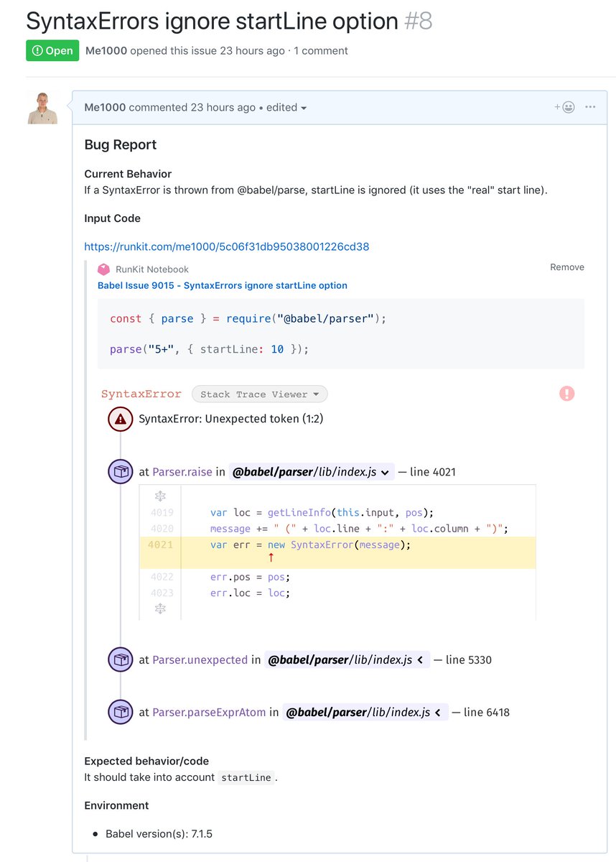Click the 'line 5330' label
This screenshot has height=862, width=616.
(469, 659)
